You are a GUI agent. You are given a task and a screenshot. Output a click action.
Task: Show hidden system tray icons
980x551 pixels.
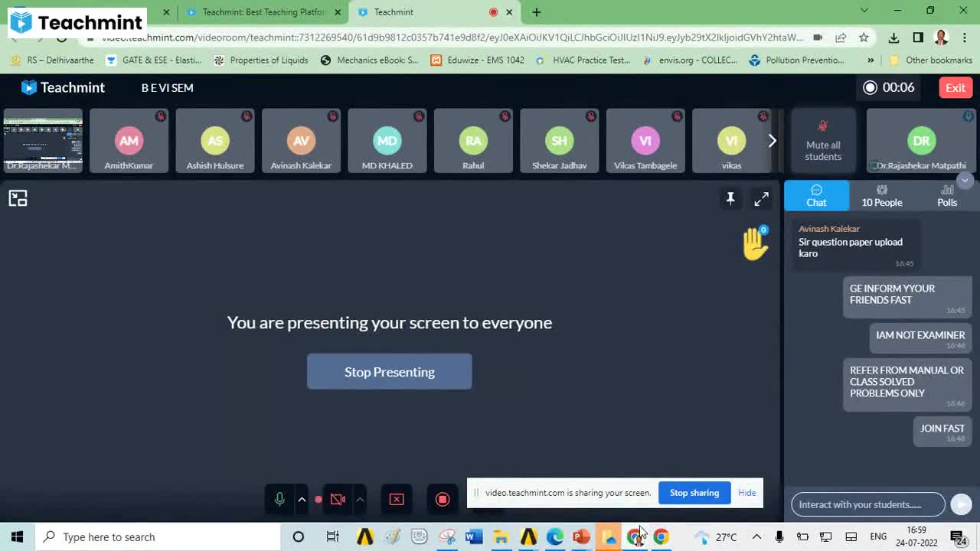click(756, 537)
